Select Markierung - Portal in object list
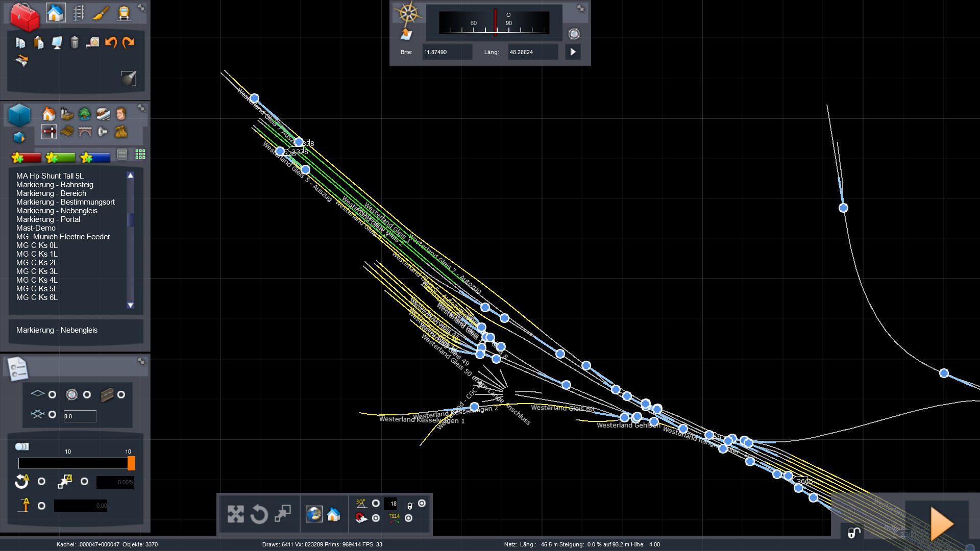Image resolution: width=980 pixels, height=551 pixels. point(48,219)
